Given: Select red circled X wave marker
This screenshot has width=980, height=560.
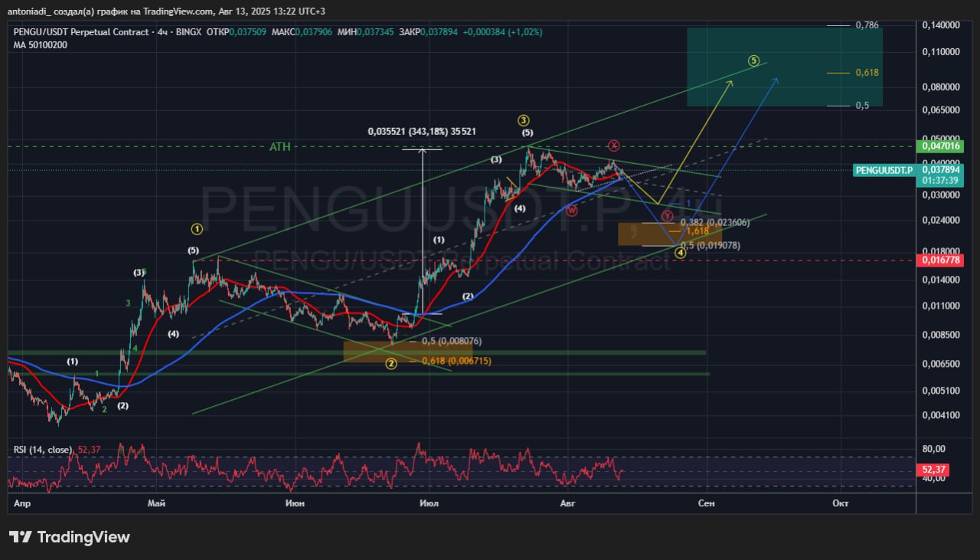Looking at the screenshot, I should point(614,146).
